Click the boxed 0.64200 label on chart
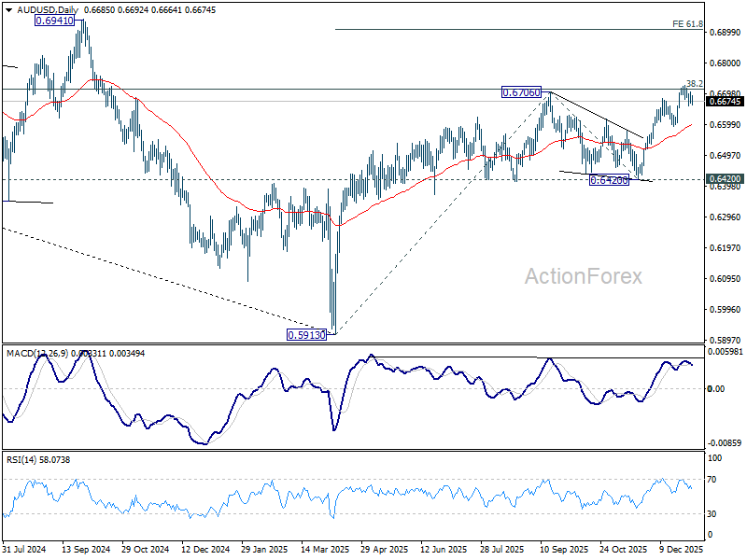 coord(609,179)
